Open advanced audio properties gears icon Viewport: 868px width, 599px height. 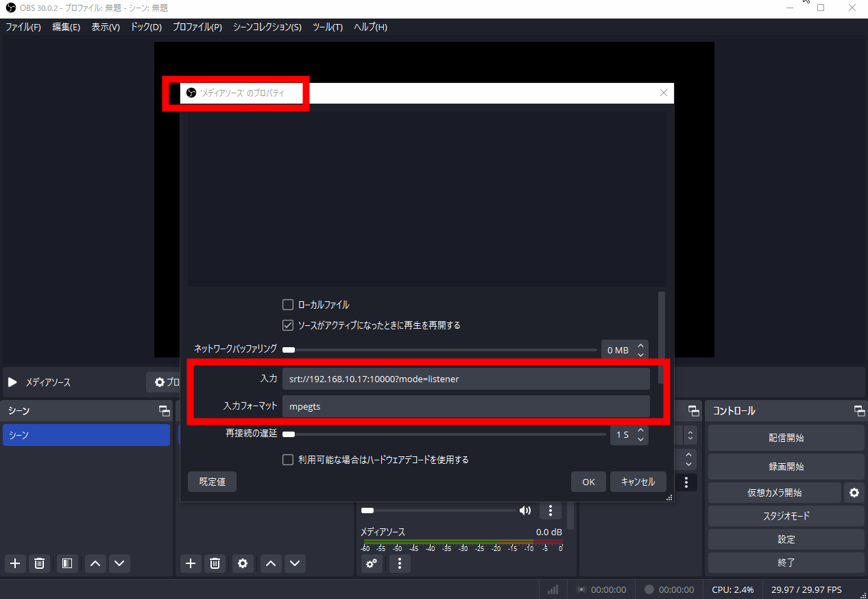point(372,563)
